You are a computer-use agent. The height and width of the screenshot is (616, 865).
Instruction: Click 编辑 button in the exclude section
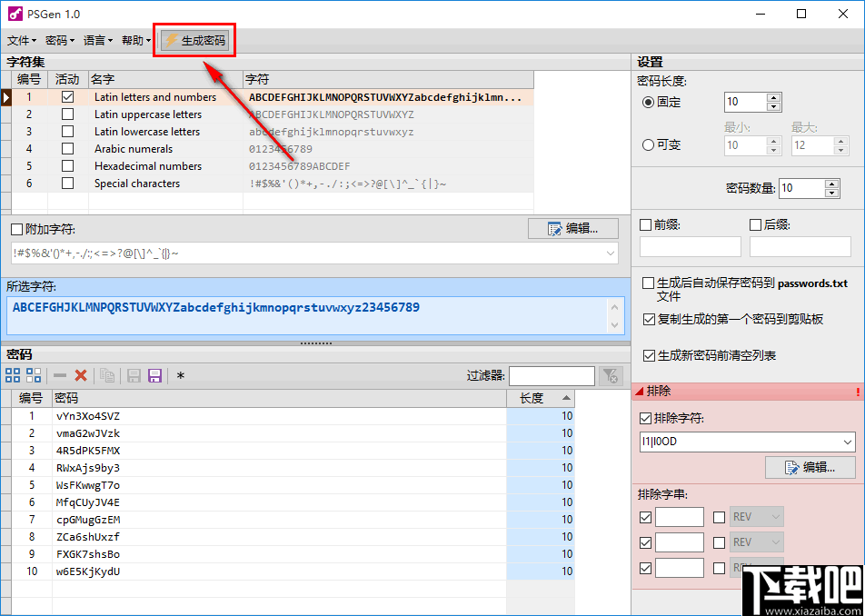click(810, 468)
